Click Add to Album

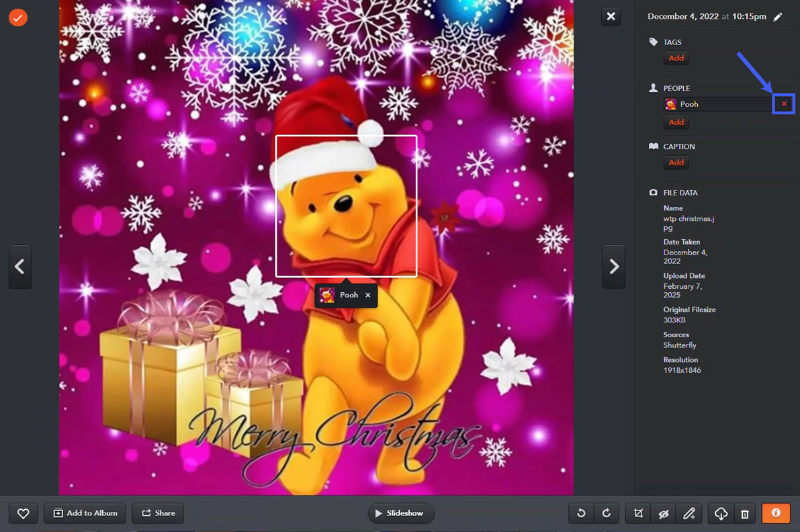tap(85, 513)
